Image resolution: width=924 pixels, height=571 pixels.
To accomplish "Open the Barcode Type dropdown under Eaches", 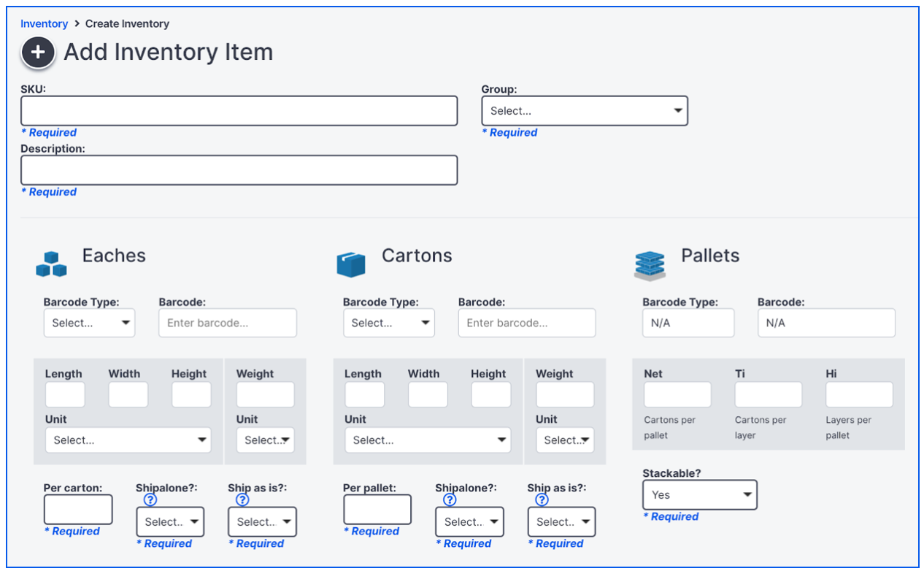I will pos(89,322).
